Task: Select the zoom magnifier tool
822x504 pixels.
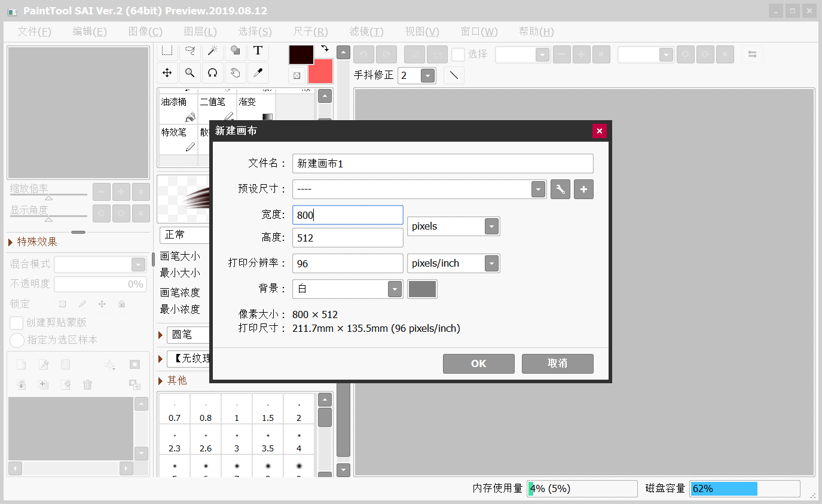Action: (190, 73)
